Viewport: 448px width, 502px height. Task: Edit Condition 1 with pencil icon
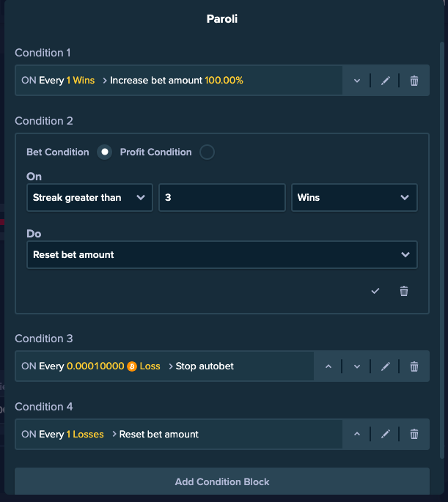coord(385,81)
